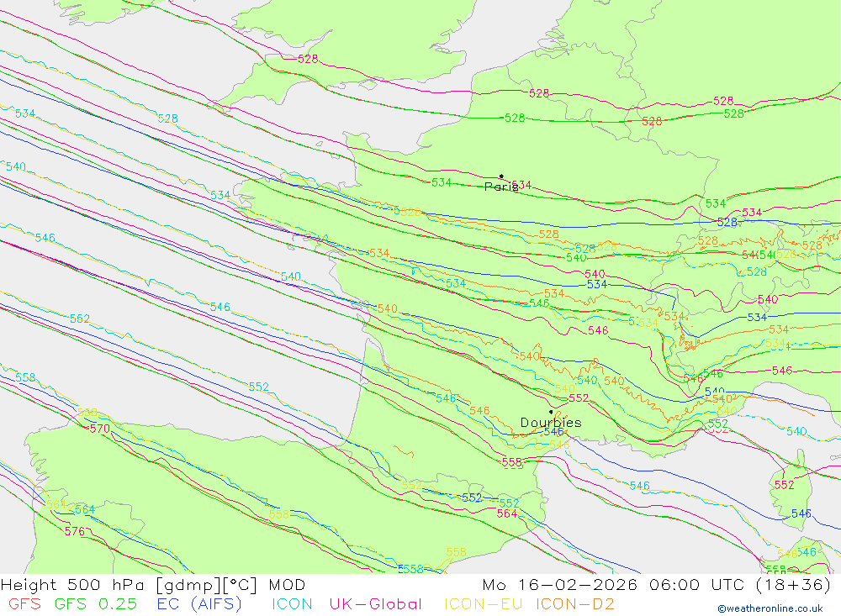Click the Paris city label
The image size is (841, 616).
(501, 187)
